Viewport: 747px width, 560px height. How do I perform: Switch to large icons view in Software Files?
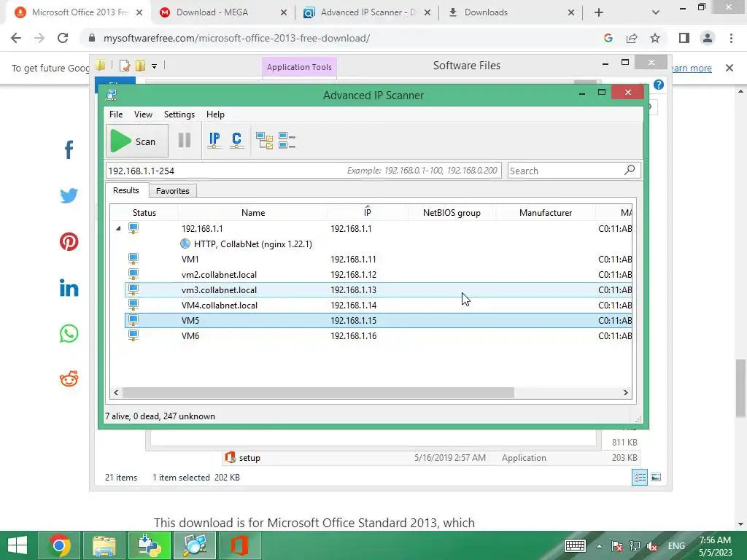656,477
